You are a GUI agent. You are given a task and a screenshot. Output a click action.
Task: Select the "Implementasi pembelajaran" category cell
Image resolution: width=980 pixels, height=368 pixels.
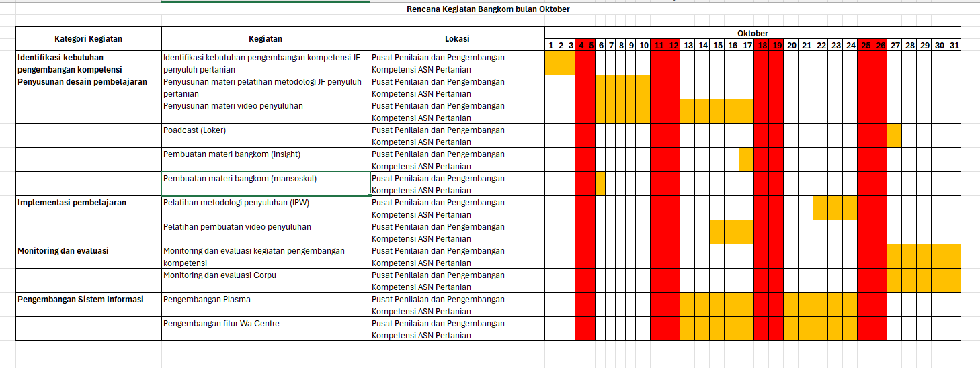89,208
